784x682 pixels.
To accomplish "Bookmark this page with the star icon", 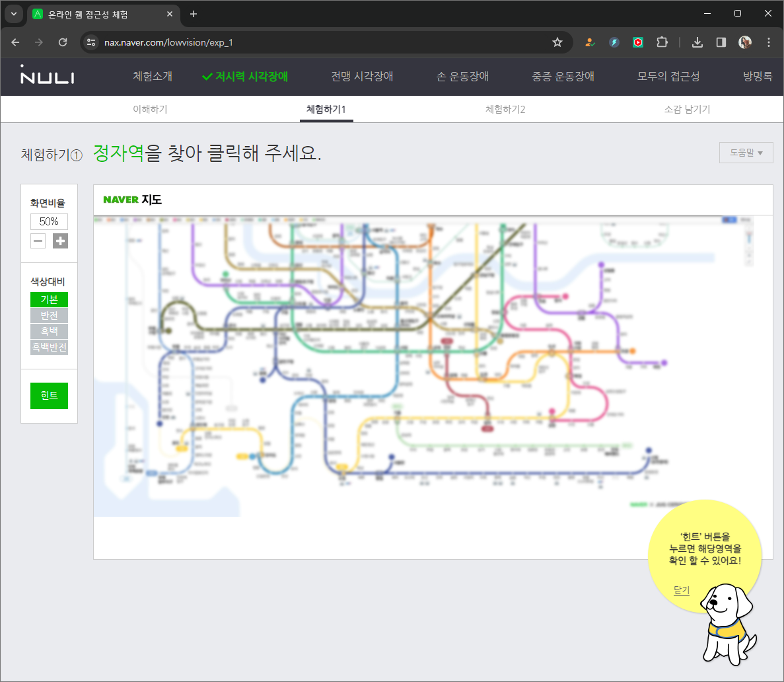I will 557,42.
